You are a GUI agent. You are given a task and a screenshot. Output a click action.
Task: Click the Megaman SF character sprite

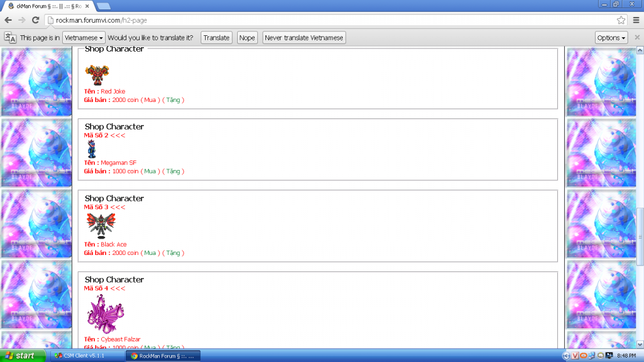point(92,149)
